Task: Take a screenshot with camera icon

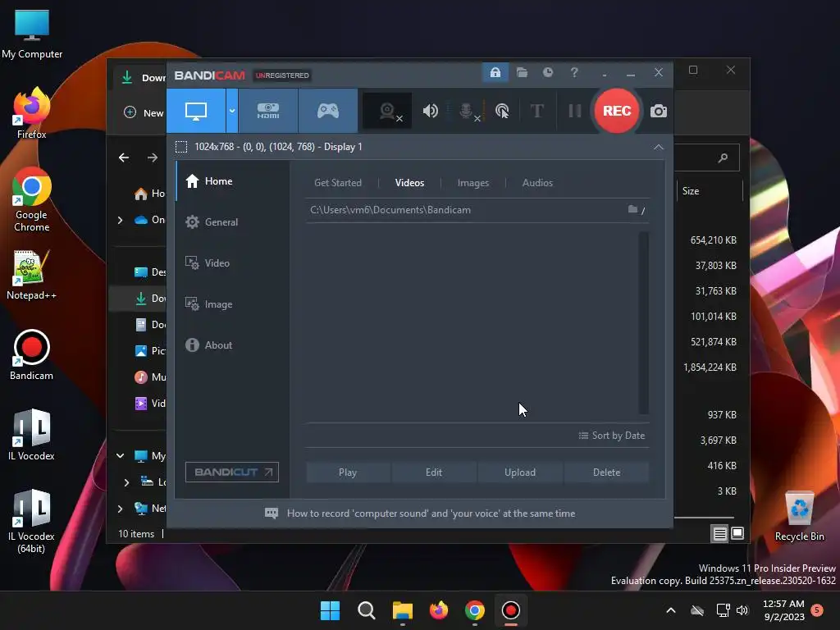Action: point(659,111)
